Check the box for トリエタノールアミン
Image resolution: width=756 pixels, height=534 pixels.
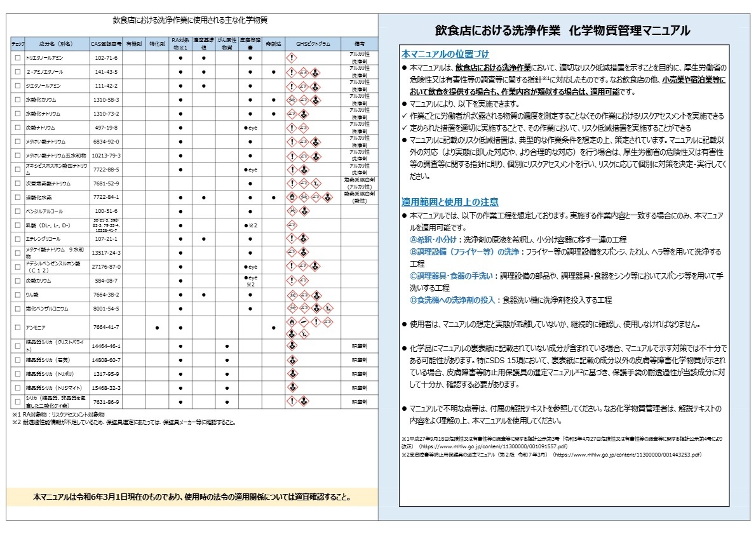[18, 58]
